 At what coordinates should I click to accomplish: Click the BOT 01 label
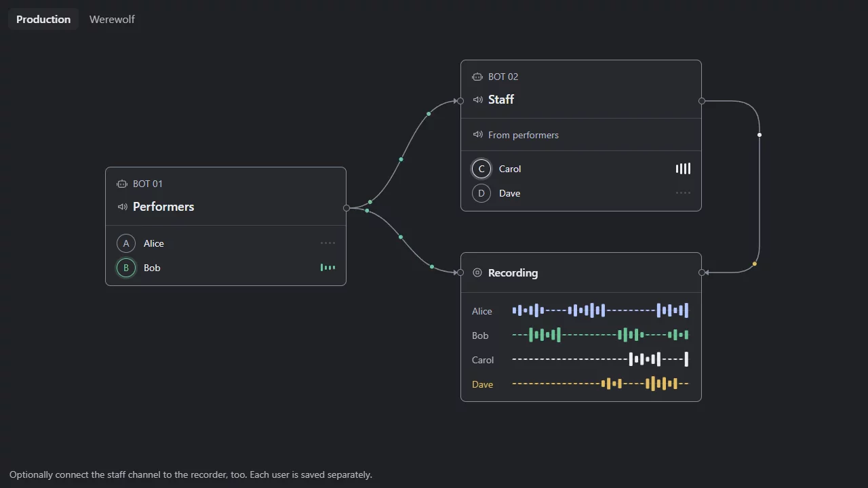pyautogui.click(x=148, y=184)
